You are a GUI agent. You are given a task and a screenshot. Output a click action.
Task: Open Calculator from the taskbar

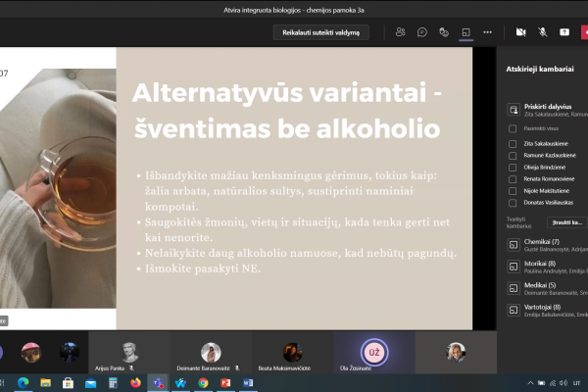tap(113, 383)
